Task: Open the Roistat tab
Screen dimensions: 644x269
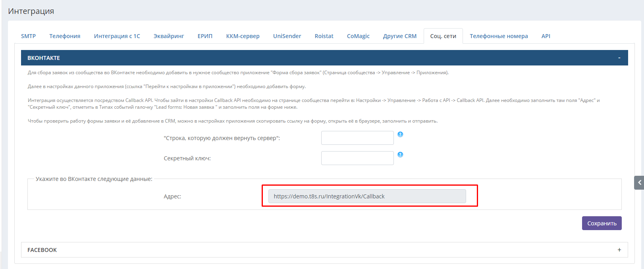Action: click(x=324, y=36)
